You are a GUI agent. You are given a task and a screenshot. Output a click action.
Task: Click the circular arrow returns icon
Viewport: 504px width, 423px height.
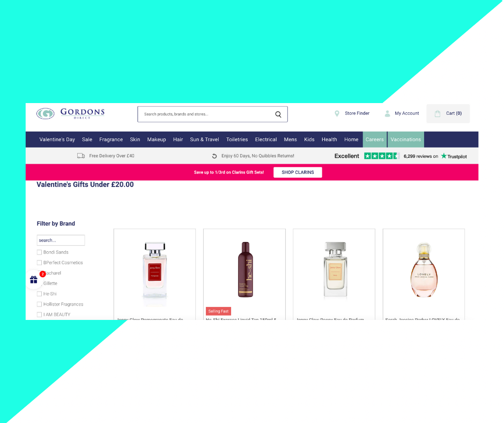pos(214,156)
